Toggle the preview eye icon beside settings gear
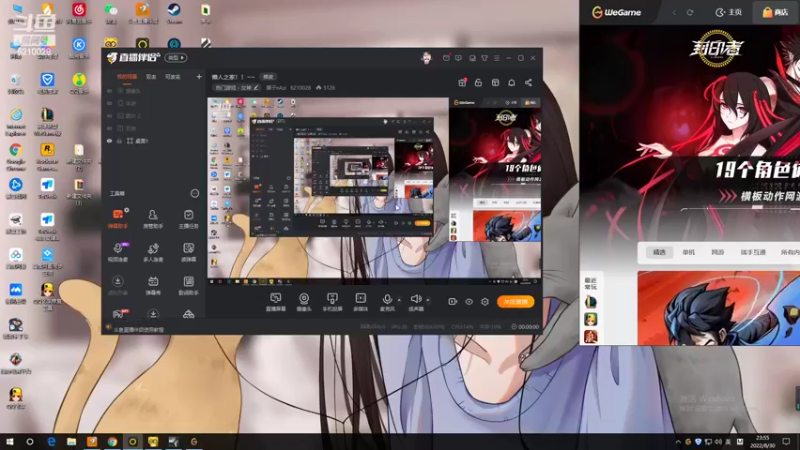The image size is (800, 450). tap(469, 302)
